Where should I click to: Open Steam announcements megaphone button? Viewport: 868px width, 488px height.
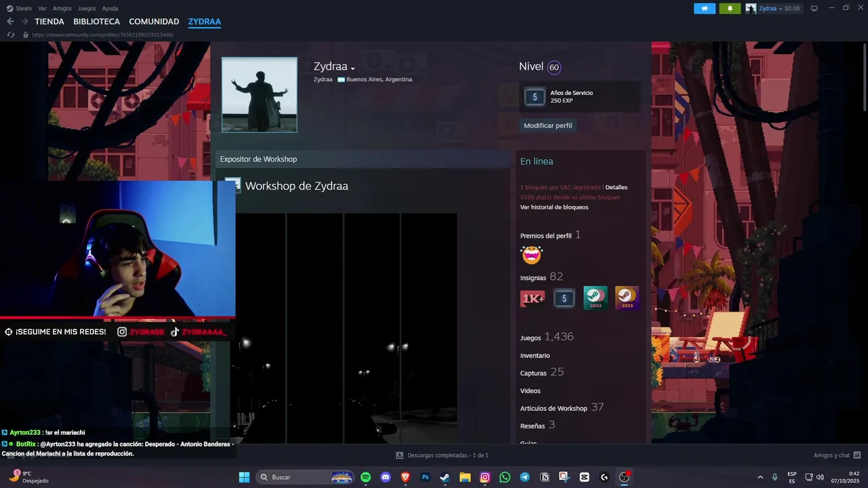tap(705, 8)
